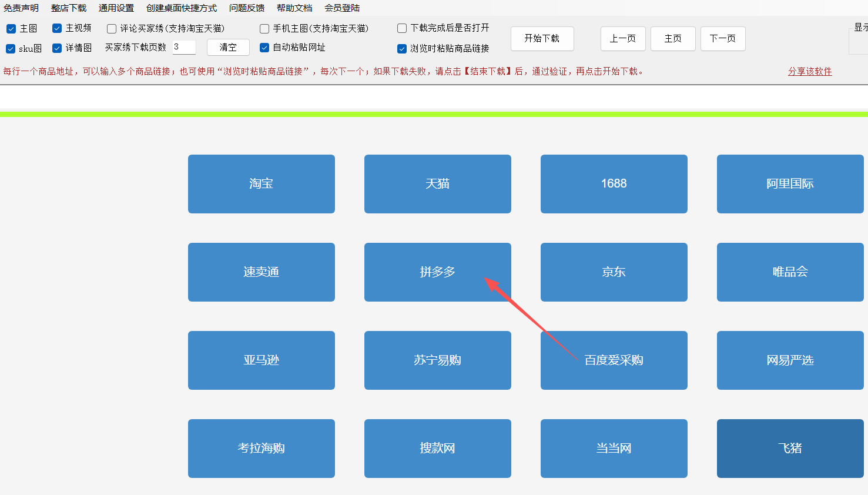Click the 开始下载 button
This screenshot has width=868, height=495.
tap(542, 38)
